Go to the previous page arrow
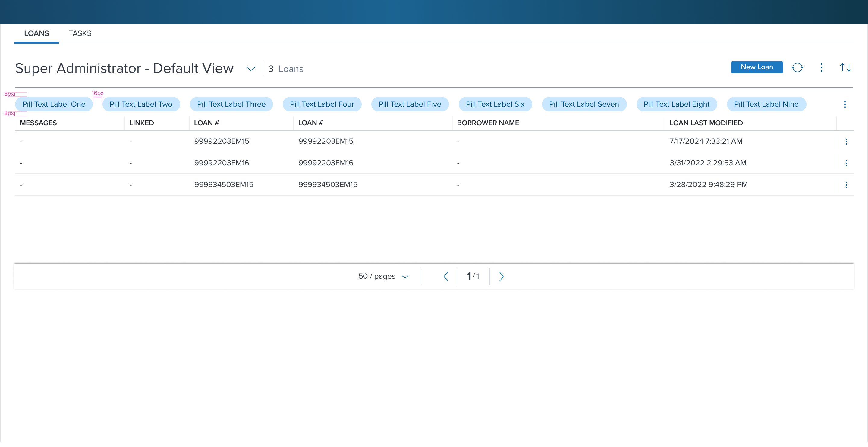This screenshot has width=868, height=447. point(445,276)
